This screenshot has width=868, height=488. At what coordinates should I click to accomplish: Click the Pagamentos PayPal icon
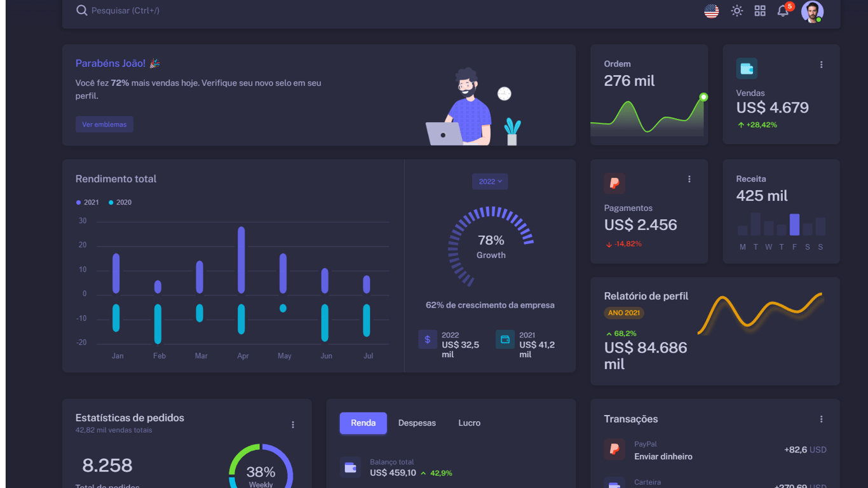pyautogui.click(x=614, y=183)
